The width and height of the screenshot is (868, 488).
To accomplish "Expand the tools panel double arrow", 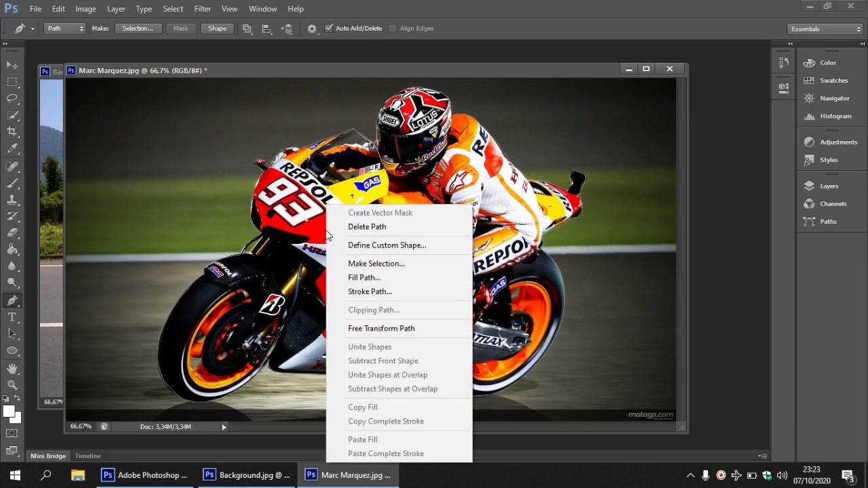I will coord(6,43).
